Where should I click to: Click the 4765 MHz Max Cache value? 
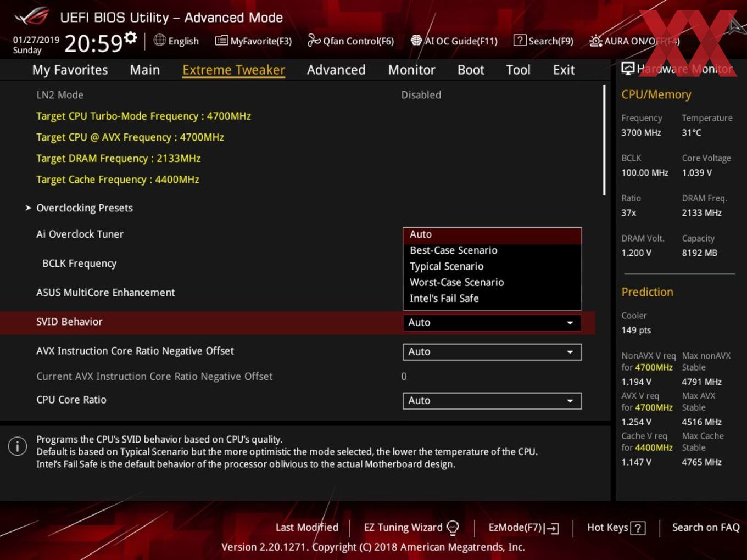pyautogui.click(x=701, y=462)
